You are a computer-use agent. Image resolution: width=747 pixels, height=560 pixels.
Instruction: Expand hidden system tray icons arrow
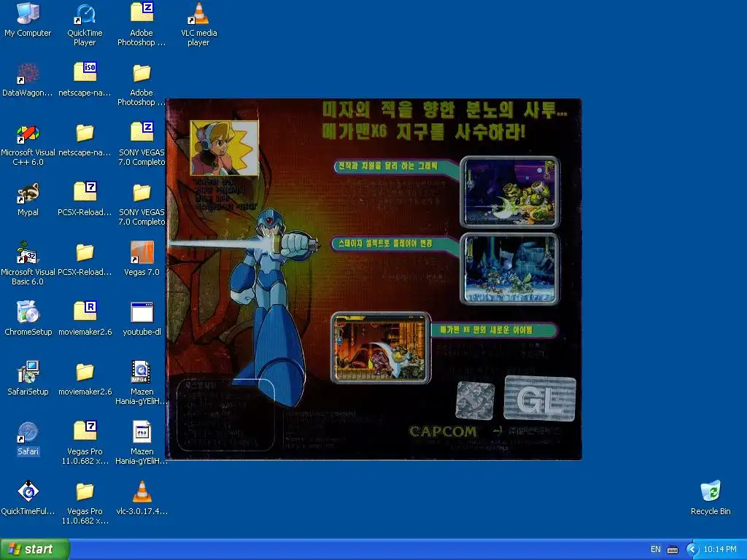(x=692, y=550)
